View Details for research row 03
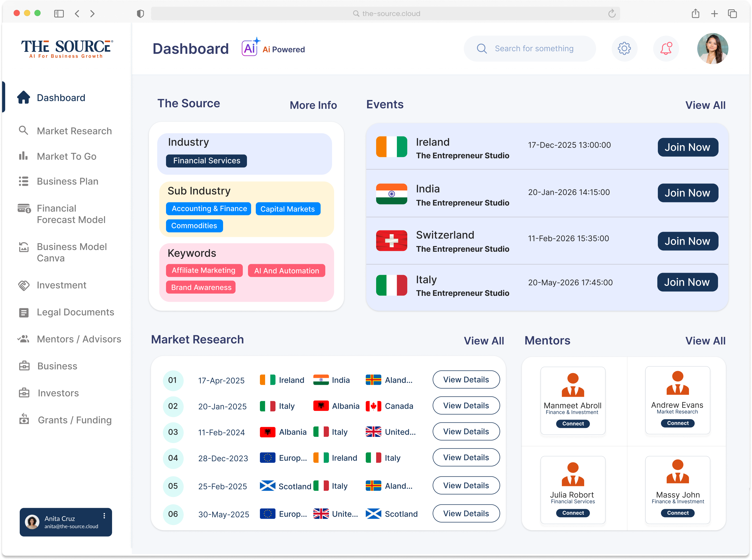The image size is (752, 560). pyautogui.click(x=466, y=432)
